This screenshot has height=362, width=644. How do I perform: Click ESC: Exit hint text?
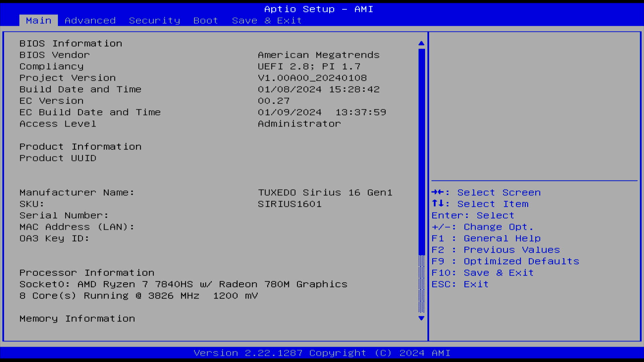coord(460,284)
